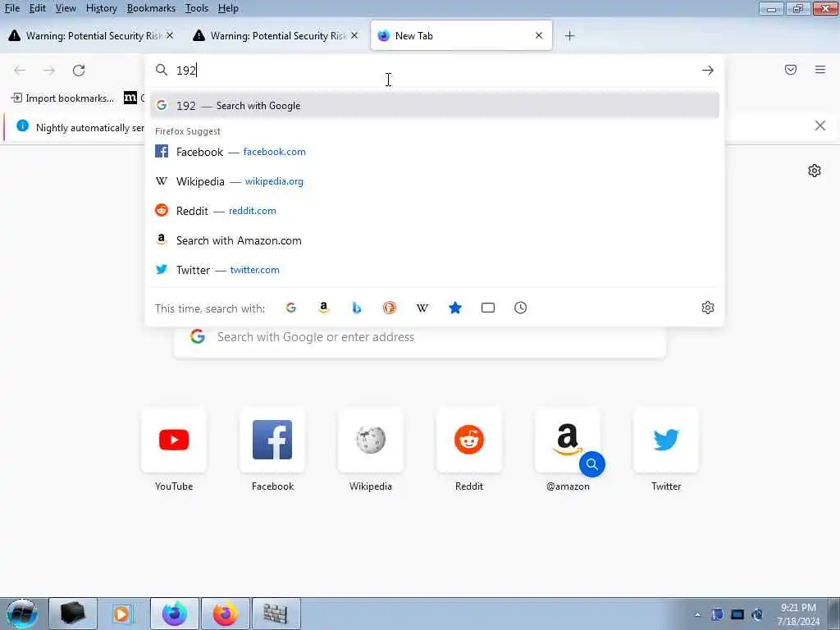Image resolution: width=840 pixels, height=630 pixels.
Task: Open search settings gear in dropdown
Action: point(708,308)
